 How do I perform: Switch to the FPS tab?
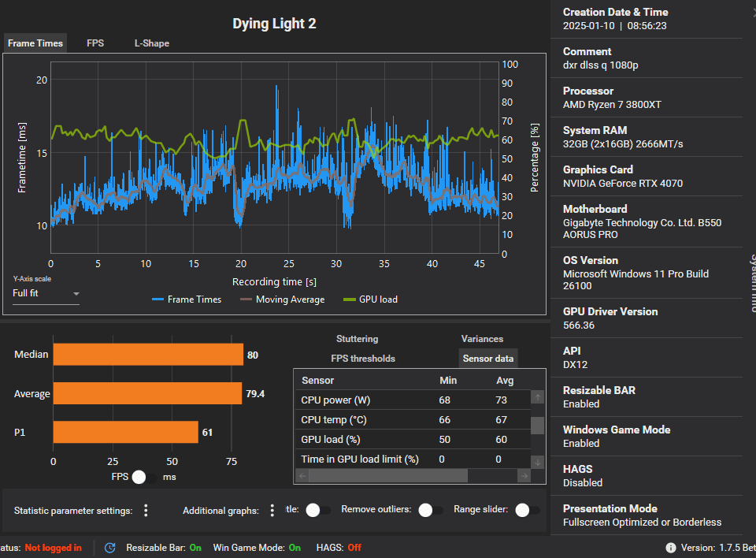(95, 43)
